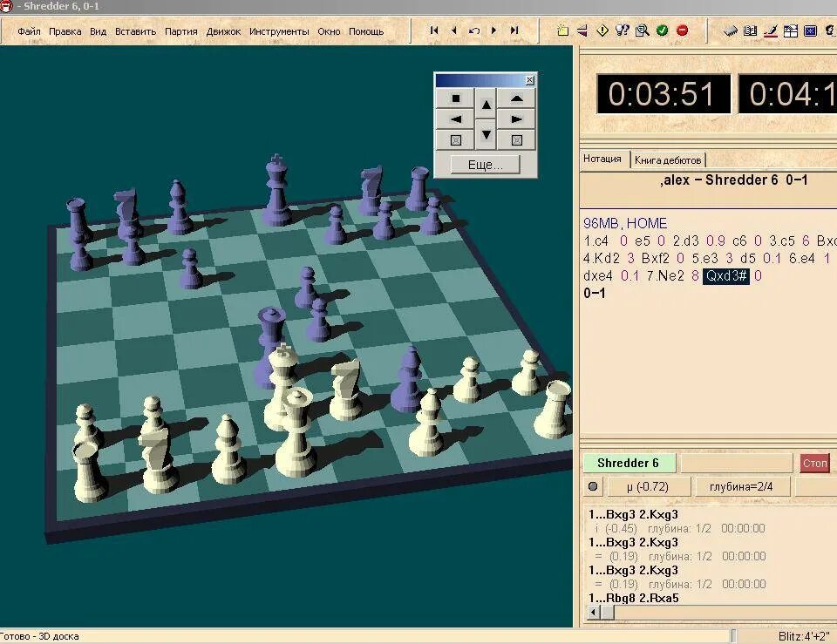Screen dimensions: 837x644
Task: Open the Партия menu
Action: pyautogui.click(x=181, y=31)
